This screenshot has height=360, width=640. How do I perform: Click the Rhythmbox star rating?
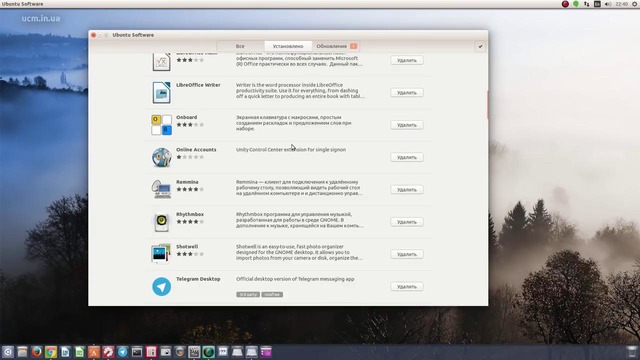pos(190,222)
